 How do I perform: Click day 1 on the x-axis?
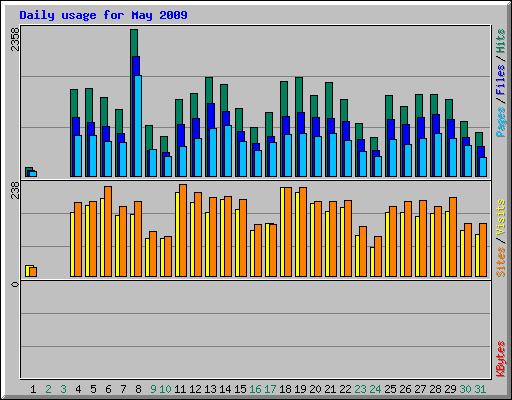pos(33,389)
